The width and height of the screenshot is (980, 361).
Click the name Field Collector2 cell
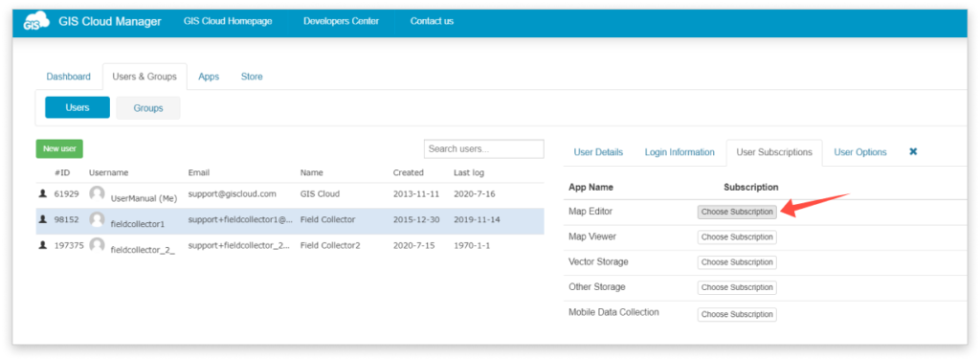tap(330, 245)
